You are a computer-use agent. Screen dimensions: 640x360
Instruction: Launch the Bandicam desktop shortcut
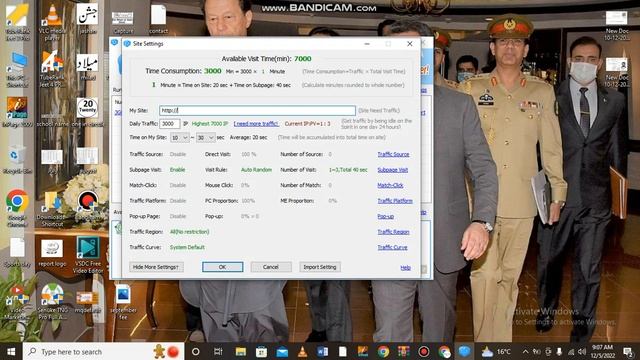click(x=87, y=206)
